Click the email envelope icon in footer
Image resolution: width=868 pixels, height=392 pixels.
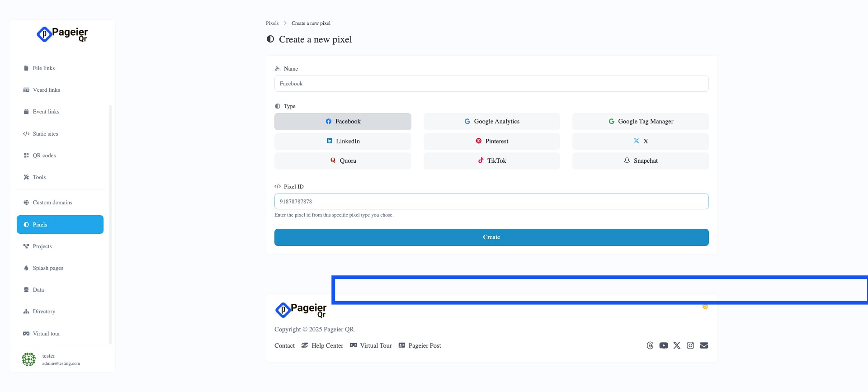tap(704, 345)
